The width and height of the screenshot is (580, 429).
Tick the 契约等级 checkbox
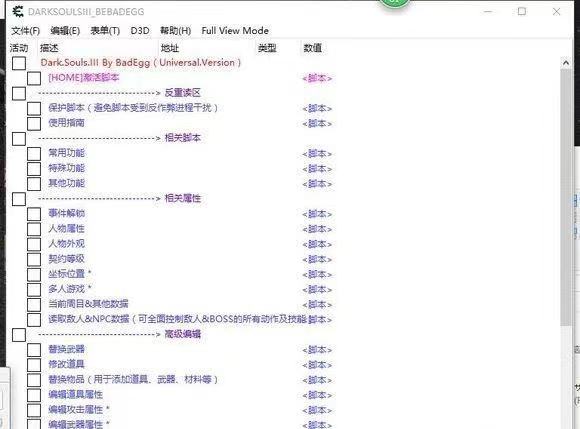click(x=34, y=259)
